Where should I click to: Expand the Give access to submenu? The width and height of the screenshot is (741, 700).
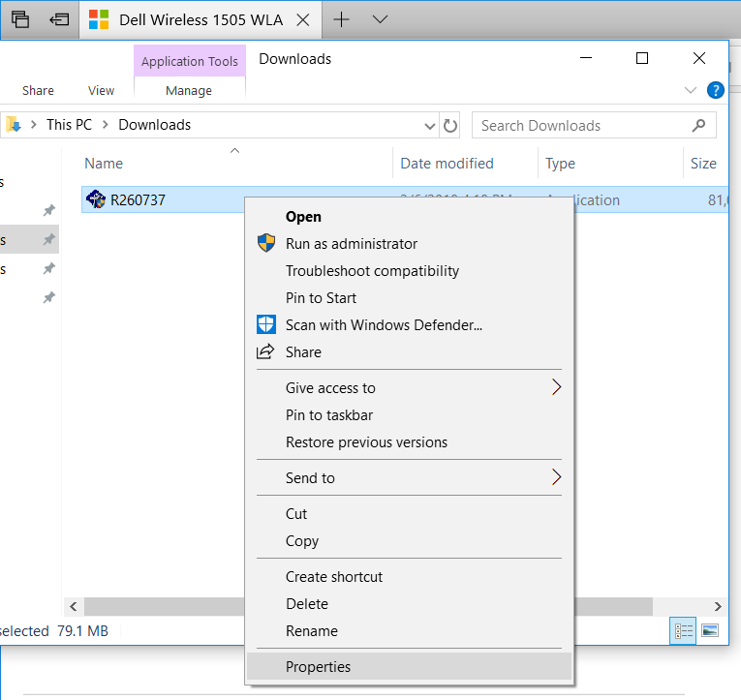tap(409, 388)
